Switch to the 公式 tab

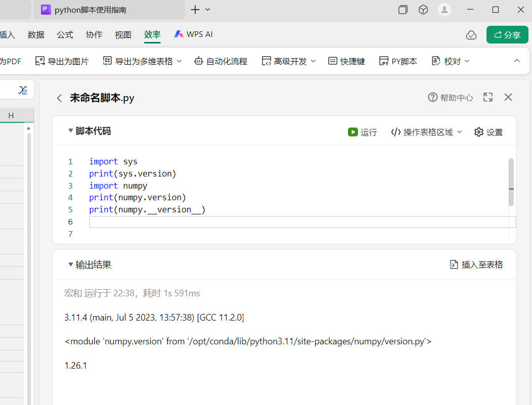(x=65, y=34)
